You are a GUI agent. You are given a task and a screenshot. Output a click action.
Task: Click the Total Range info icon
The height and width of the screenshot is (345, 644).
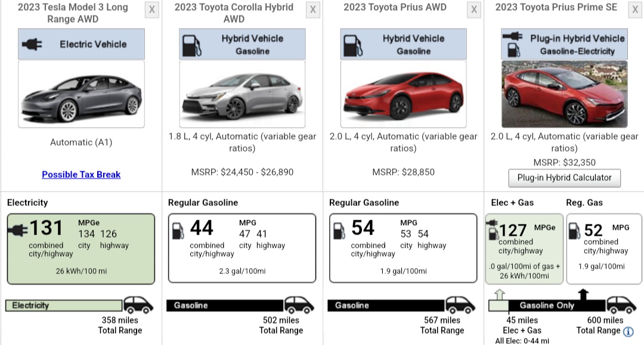click(628, 331)
